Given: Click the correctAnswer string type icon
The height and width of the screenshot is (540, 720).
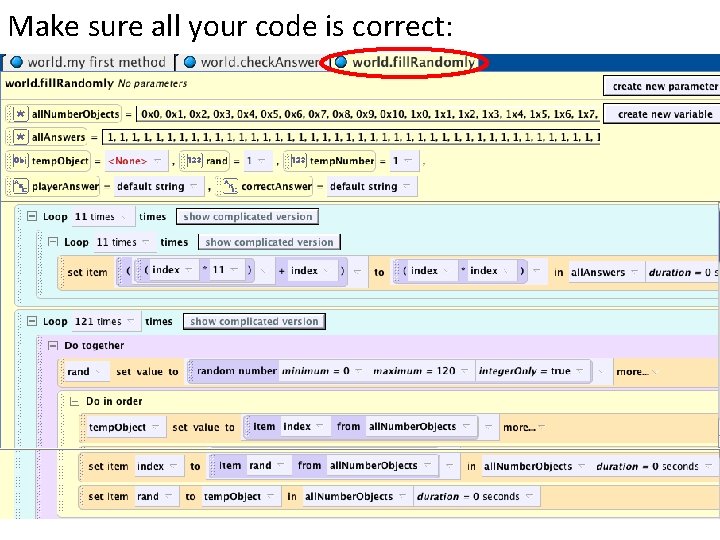Looking at the screenshot, I should pos(230,186).
